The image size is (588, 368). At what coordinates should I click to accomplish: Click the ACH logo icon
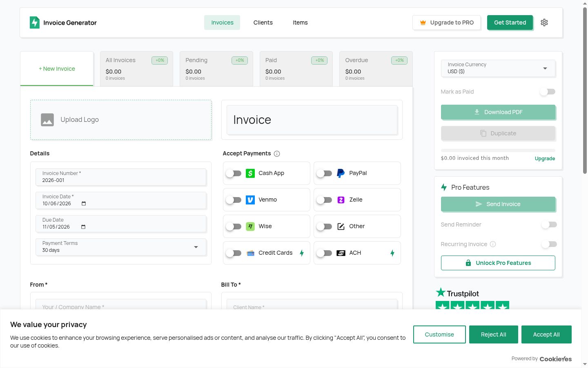tap(341, 253)
